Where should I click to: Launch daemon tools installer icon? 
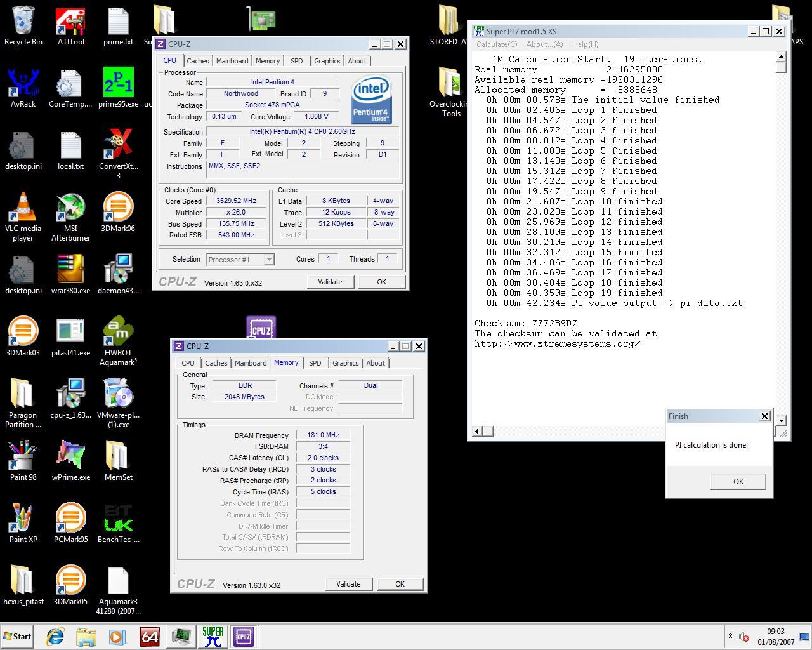pos(118,275)
